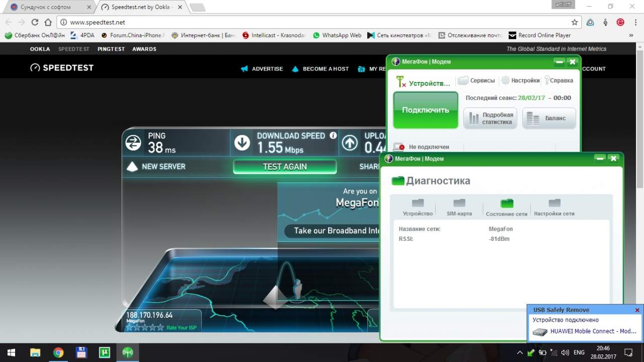Open the Сбербанк ОнЛ@йн bookmark
Viewport: 644px width, 362px height.
35,35
